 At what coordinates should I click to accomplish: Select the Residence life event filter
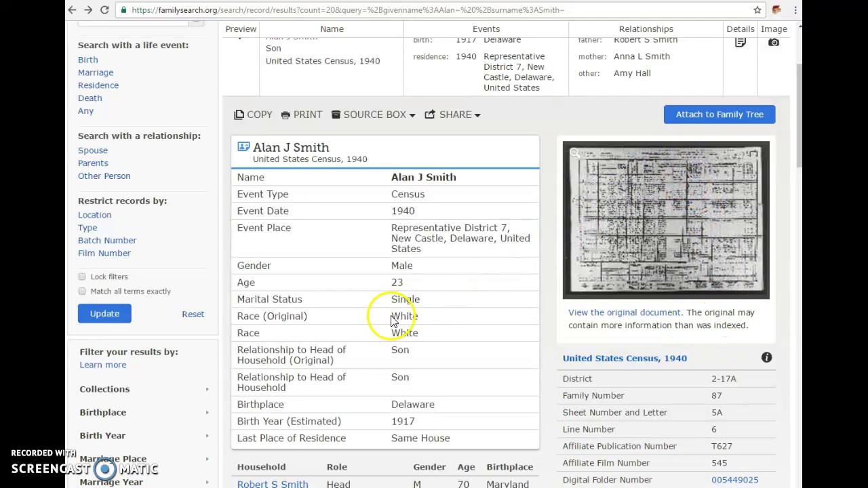coord(98,85)
